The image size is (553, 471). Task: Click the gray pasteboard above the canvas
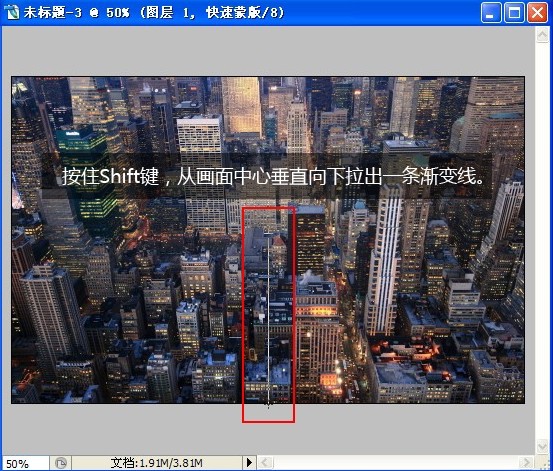(268, 52)
